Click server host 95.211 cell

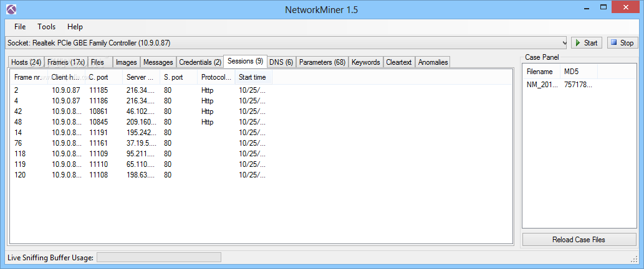pyautogui.click(x=142, y=154)
